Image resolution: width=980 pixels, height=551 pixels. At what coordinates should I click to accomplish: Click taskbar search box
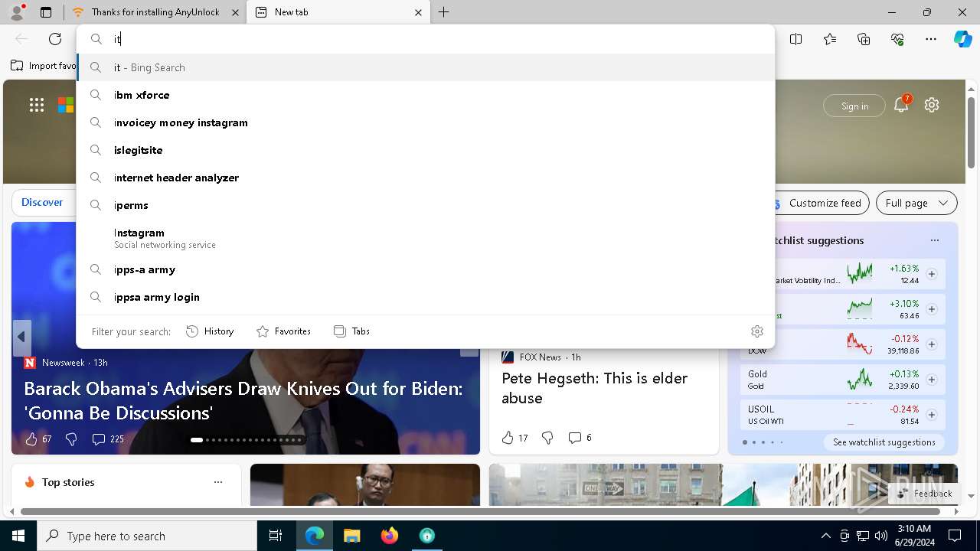(x=147, y=536)
